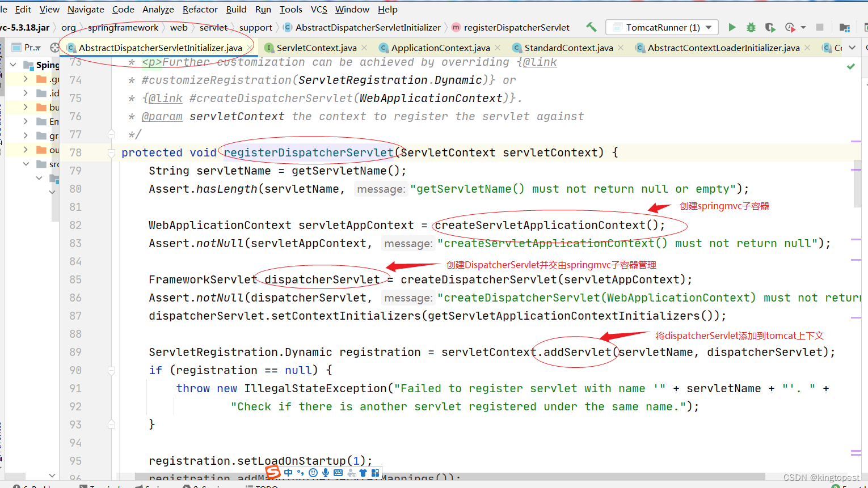868x488 pixels.
Task: Click createServletApplicationContext() call on line 82
Action: coord(546,225)
